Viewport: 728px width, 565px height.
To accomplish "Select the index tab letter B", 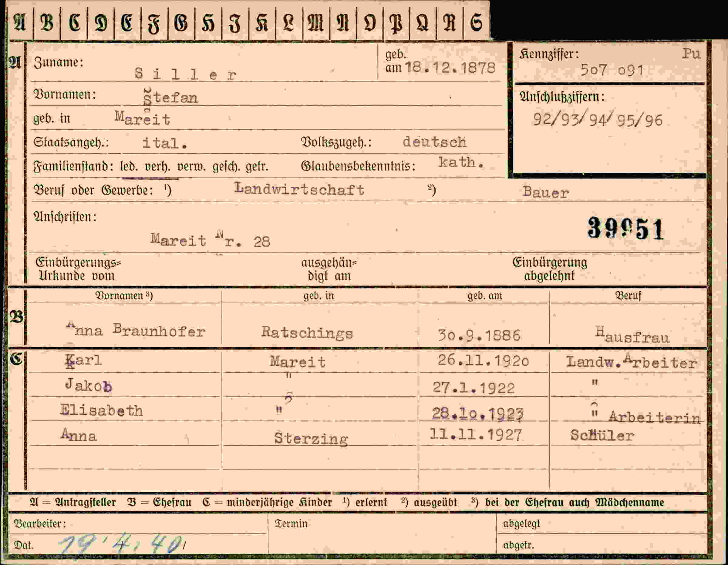I will (47, 22).
